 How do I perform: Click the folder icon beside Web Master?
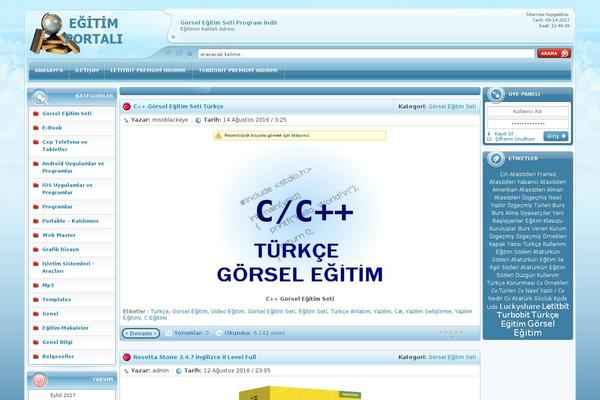pyautogui.click(x=36, y=235)
